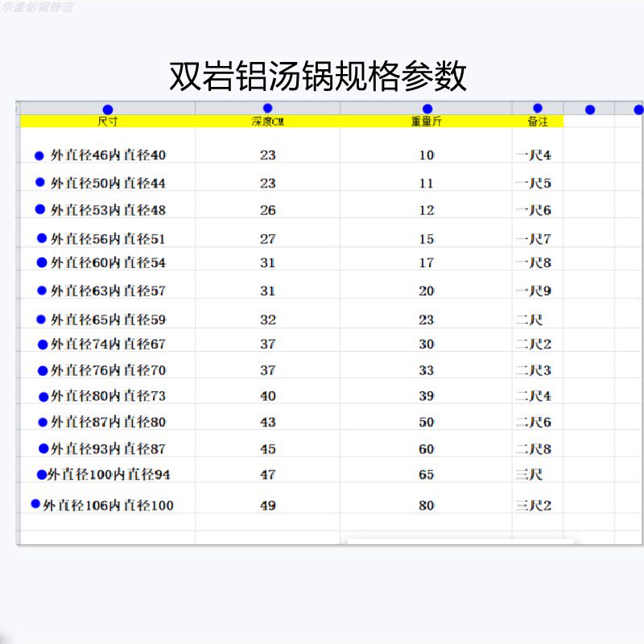Click weight value 20
644x644 pixels.
click(427, 291)
